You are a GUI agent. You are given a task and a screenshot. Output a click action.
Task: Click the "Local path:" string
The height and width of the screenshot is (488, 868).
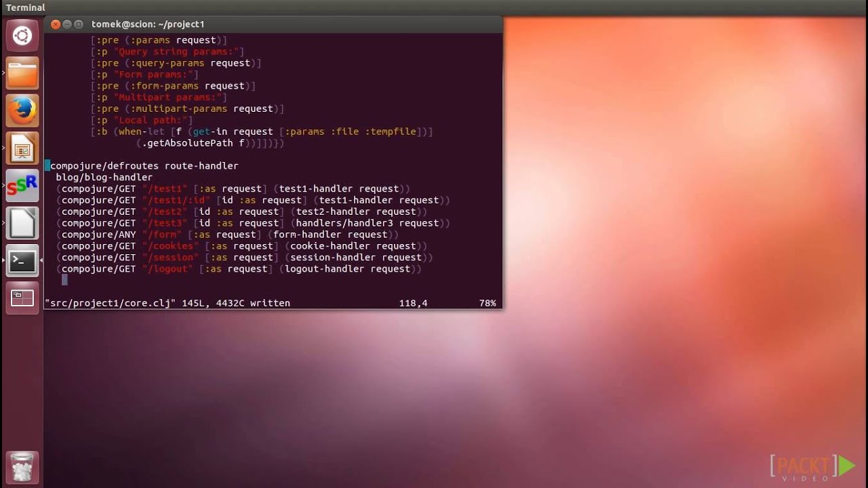151,121
